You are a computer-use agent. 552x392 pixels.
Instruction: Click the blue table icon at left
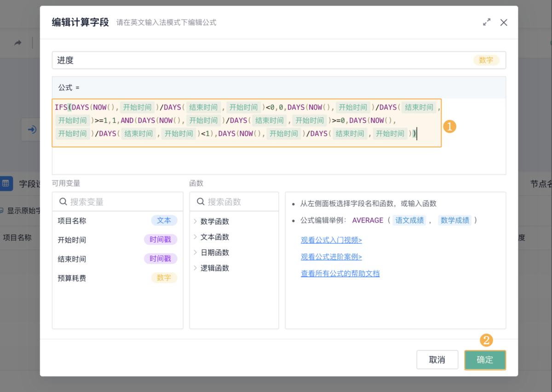click(x=6, y=184)
